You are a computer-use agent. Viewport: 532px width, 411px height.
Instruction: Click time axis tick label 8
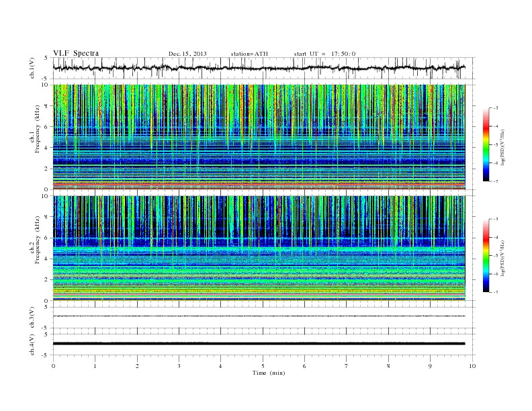click(388, 366)
